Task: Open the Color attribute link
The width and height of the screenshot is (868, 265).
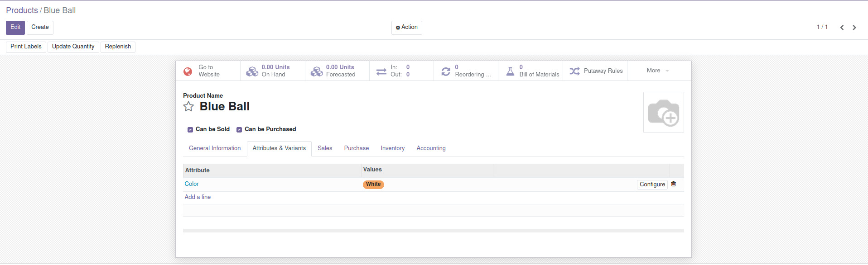Action: [192, 184]
